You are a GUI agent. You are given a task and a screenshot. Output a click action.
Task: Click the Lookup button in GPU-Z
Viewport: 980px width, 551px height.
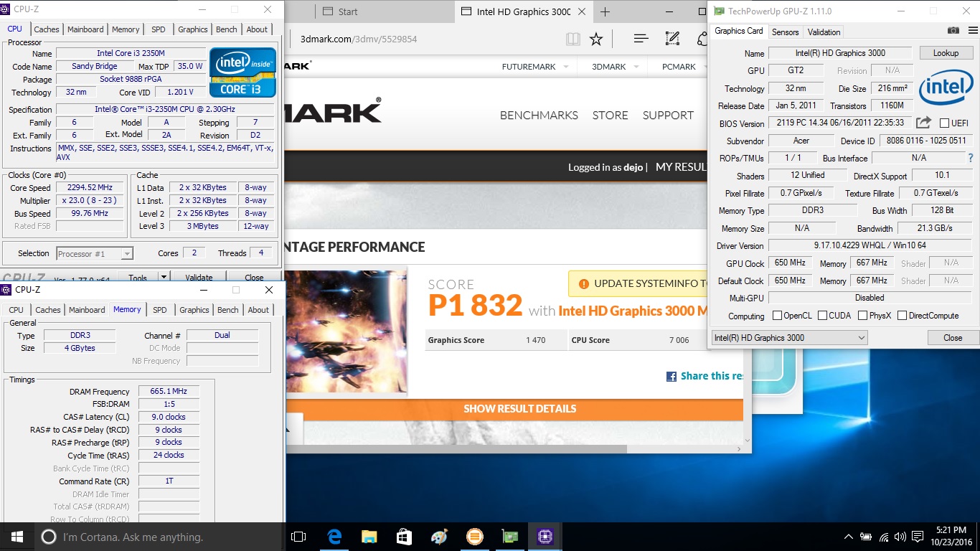click(946, 53)
